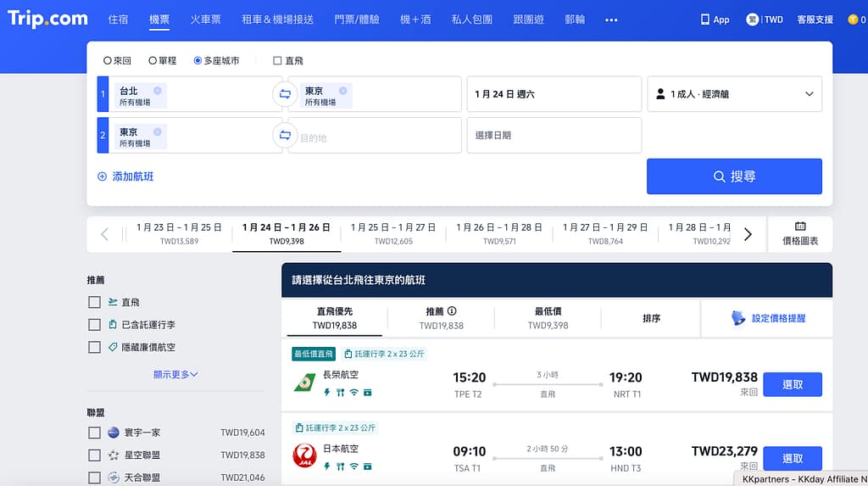Click the 搜尋 search button
The height and width of the screenshot is (486, 868).
point(734,176)
